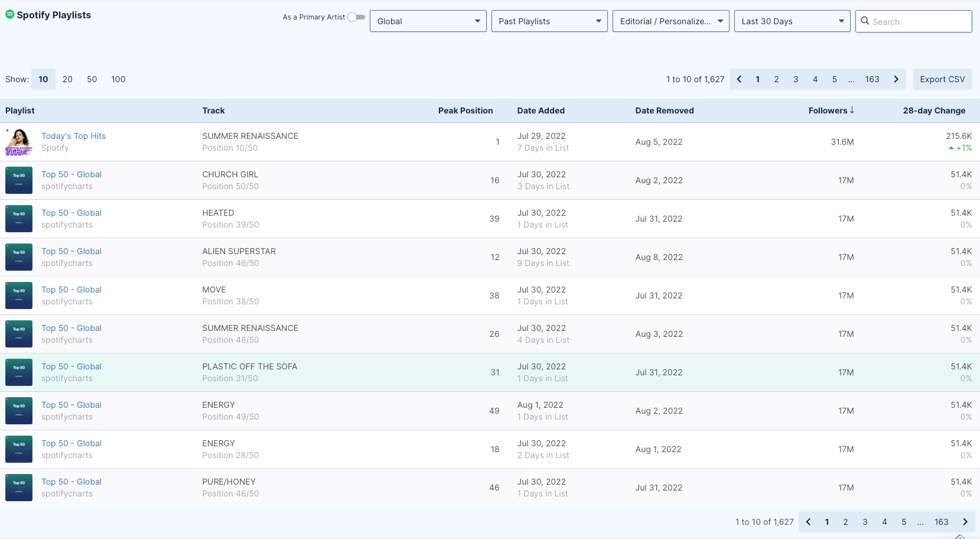This screenshot has width=980, height=539.
Task: Show 50 rows per page
Action: tap(92, 79)
